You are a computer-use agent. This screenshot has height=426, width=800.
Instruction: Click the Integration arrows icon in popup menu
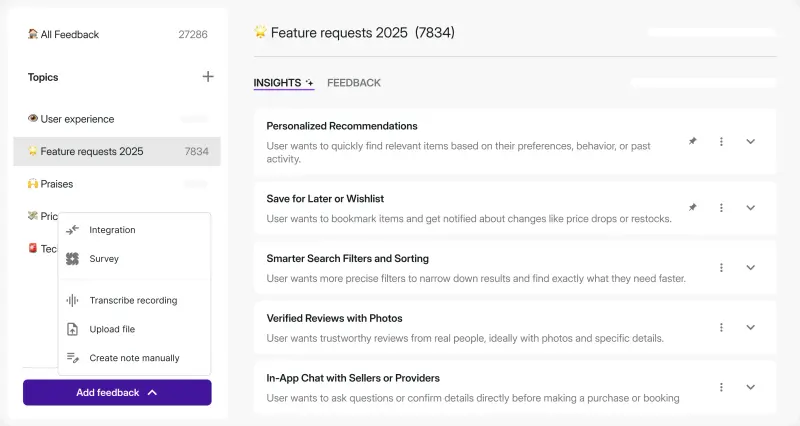click(72, 230)
